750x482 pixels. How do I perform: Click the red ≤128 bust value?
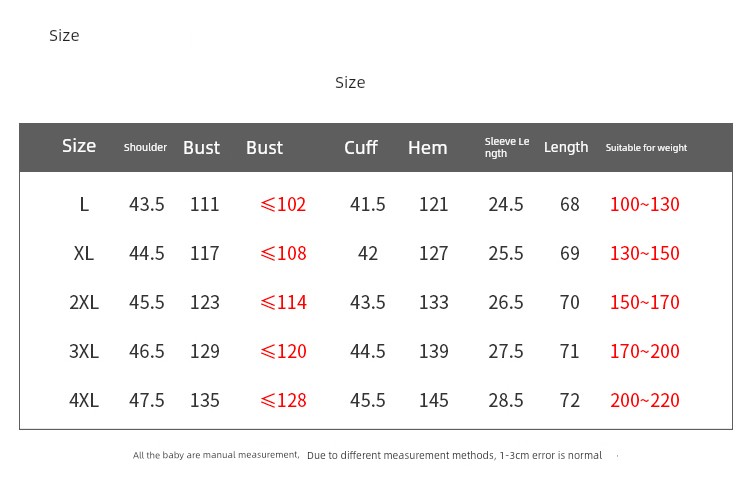(283, 400)
